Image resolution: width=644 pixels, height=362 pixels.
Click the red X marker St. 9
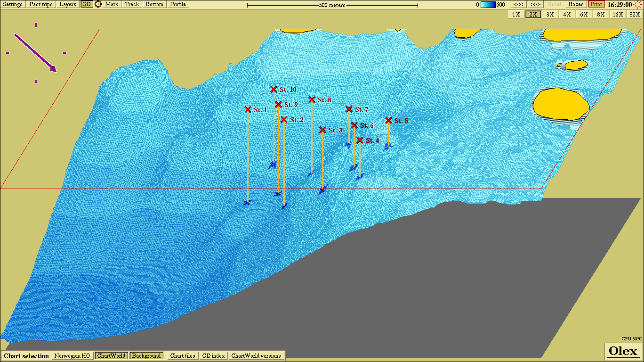click(x=278, y=105)
